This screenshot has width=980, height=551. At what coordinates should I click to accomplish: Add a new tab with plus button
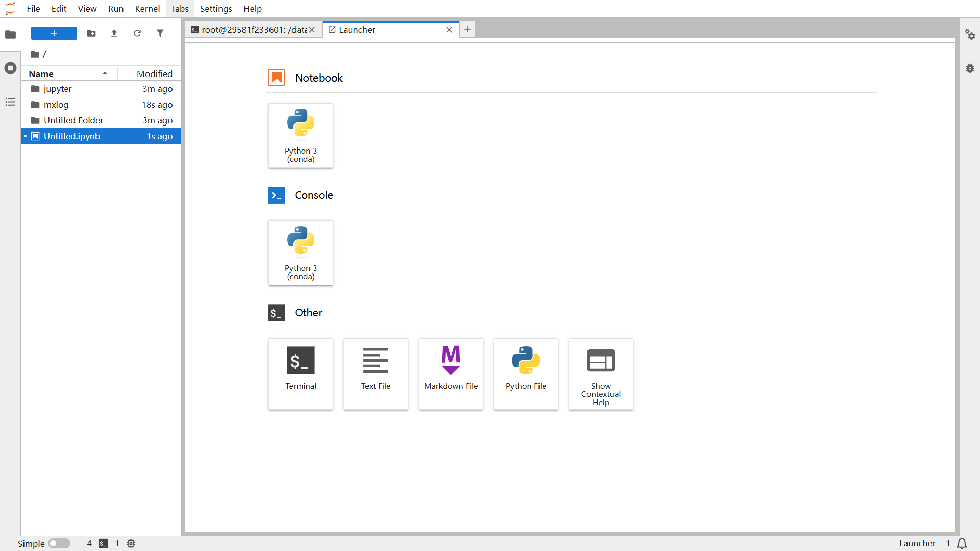(468, 29)
